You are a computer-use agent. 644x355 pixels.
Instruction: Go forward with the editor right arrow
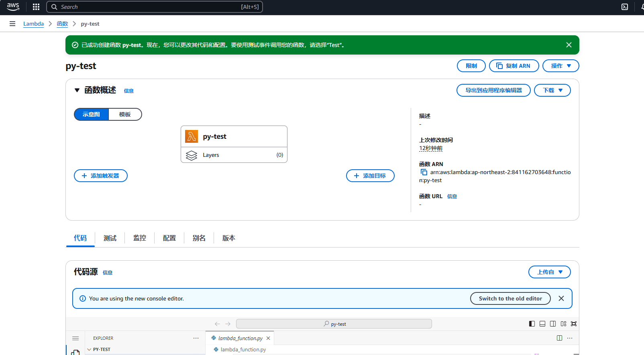(228, 324)
